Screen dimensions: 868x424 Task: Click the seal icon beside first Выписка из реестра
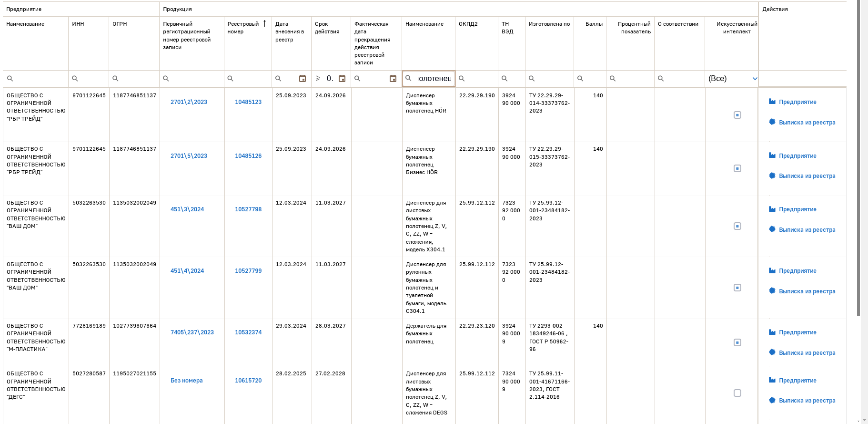(772, 122)
